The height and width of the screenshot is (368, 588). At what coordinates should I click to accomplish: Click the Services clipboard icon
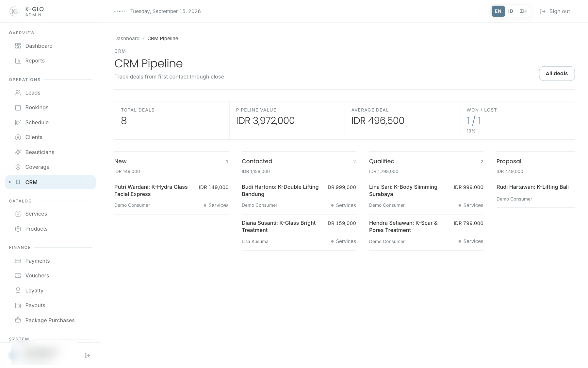(x=18, y=214)
